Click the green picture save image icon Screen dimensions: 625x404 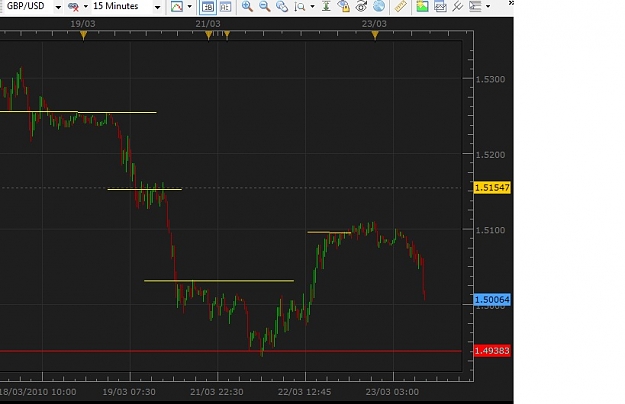(422, 6)
